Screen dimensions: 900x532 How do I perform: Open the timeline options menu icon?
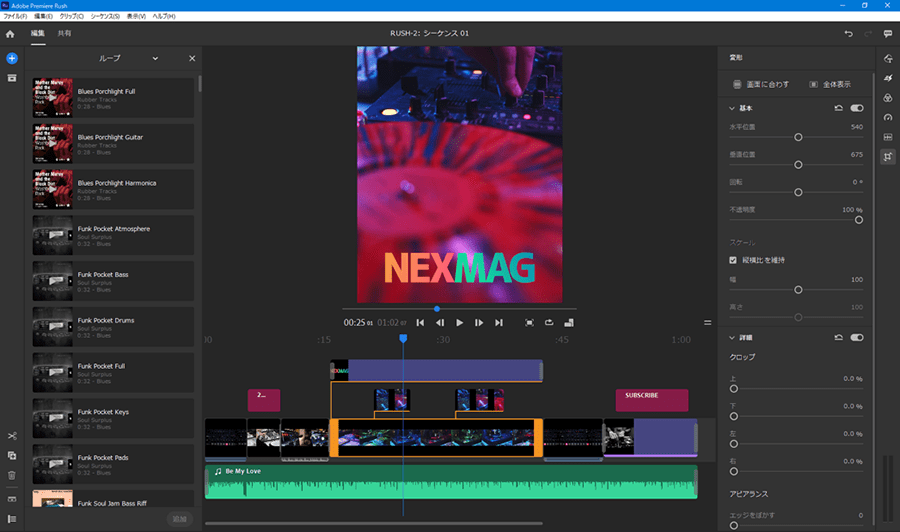coord(708,323)
